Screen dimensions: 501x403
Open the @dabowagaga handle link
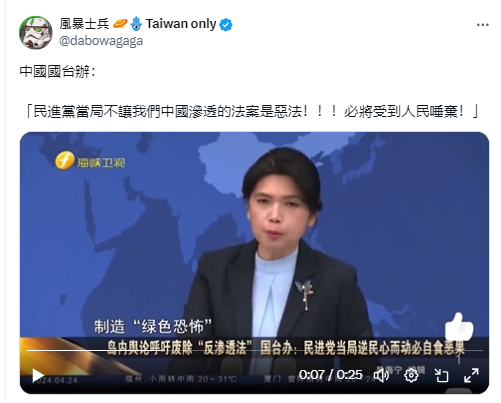(101, 41)
